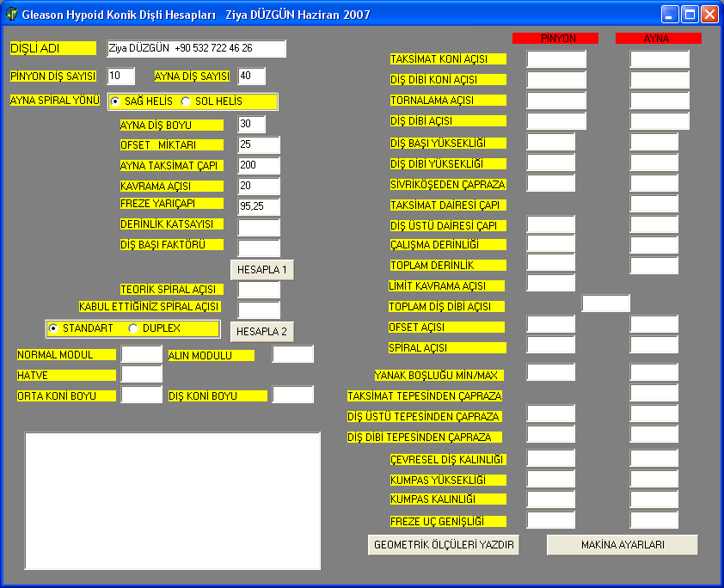This screenshot has height=588, width=724.
Task: Edit the OFSET MİKTARI value field
Action: [259, 145]
